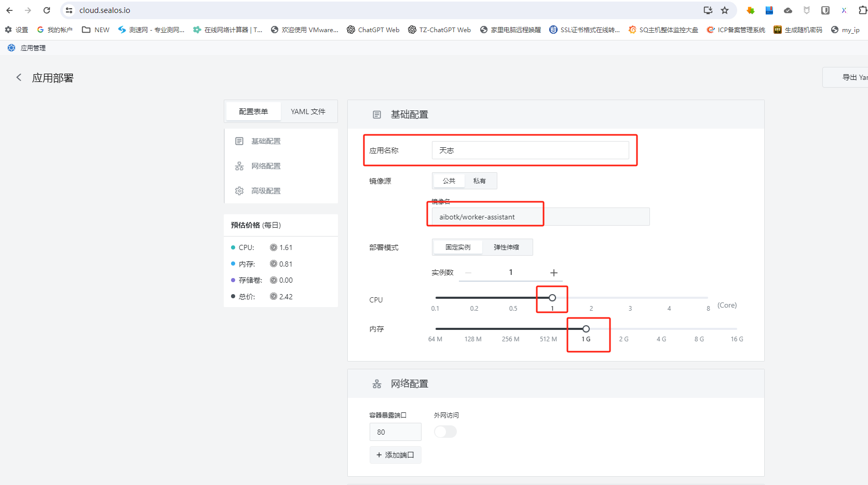Click the cloud extension icon in toolbar

788,10
